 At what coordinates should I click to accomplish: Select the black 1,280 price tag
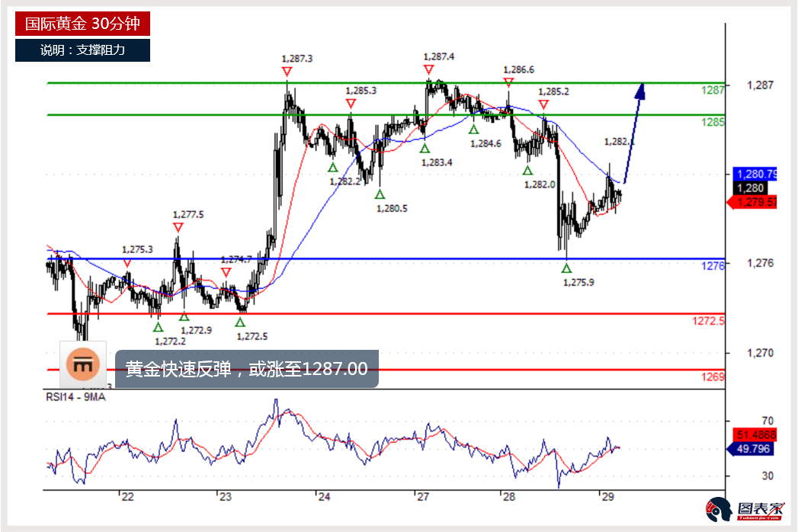pyautogui.click(x=750, y=187)
